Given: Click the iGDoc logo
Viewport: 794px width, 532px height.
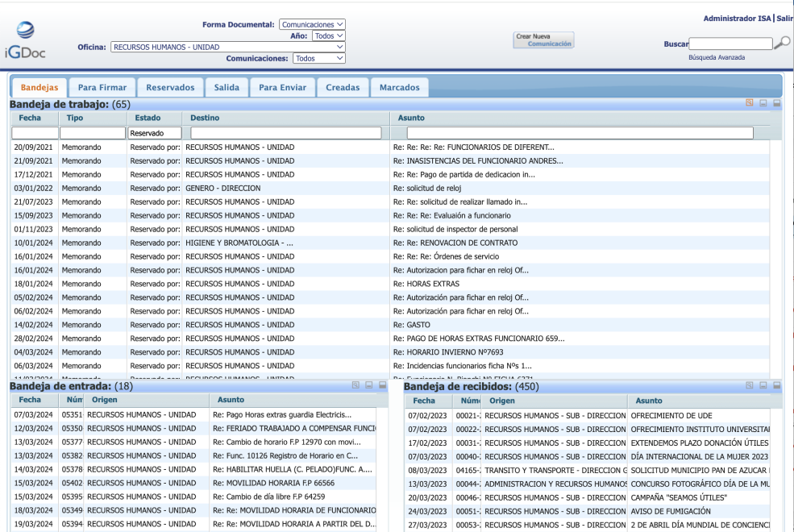Looking at the screenshot, I should tap(25, 43).
